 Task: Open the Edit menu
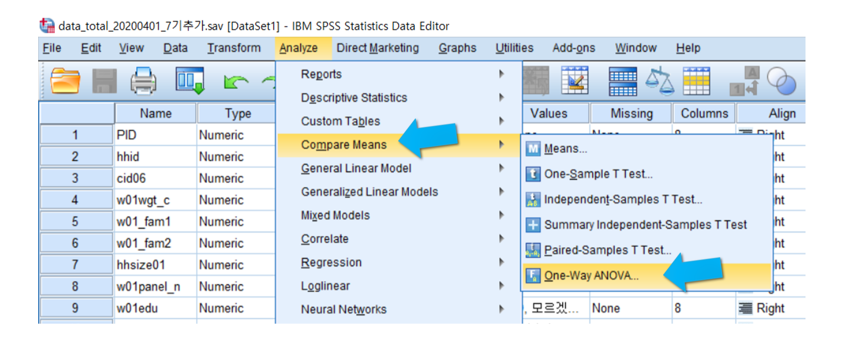(91, 48)
